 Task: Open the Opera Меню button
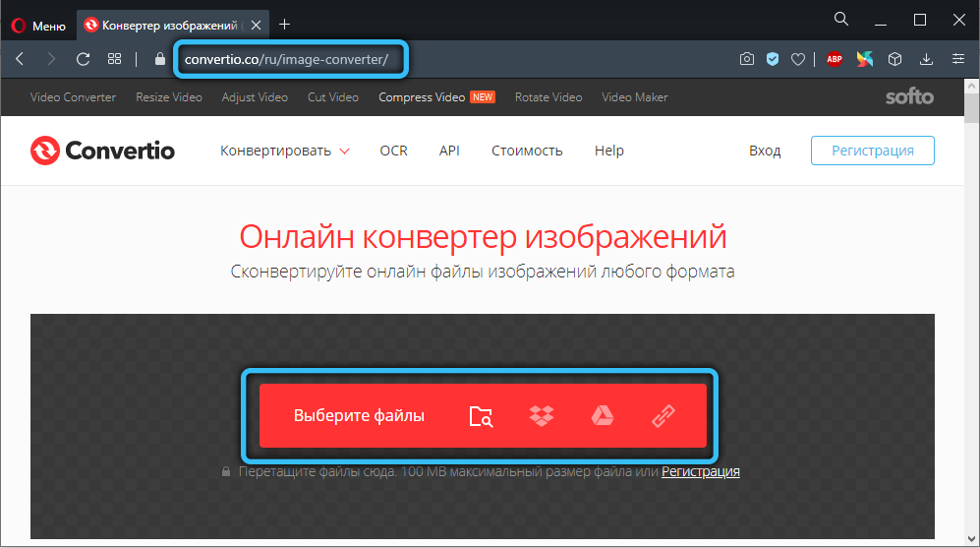(x=38, y=26)
